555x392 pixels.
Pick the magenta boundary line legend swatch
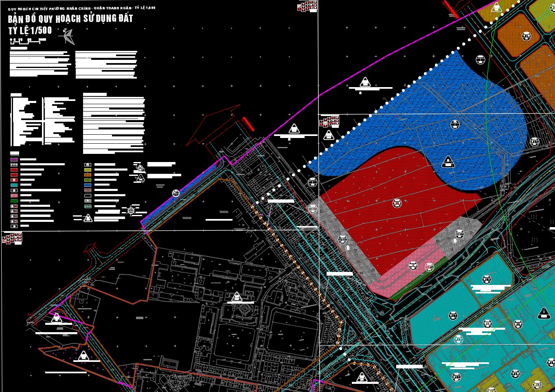(x=14, y=160)
